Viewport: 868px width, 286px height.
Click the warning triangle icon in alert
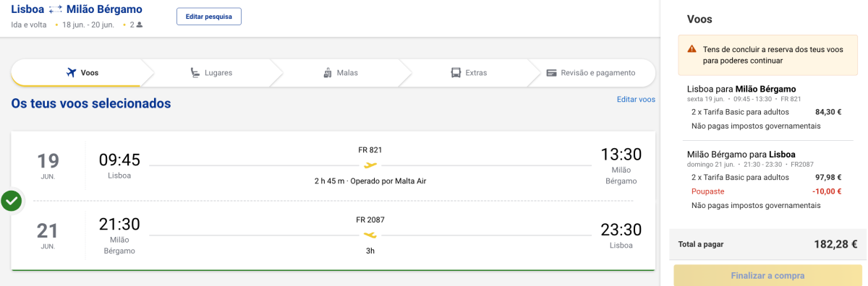(692, 49)
